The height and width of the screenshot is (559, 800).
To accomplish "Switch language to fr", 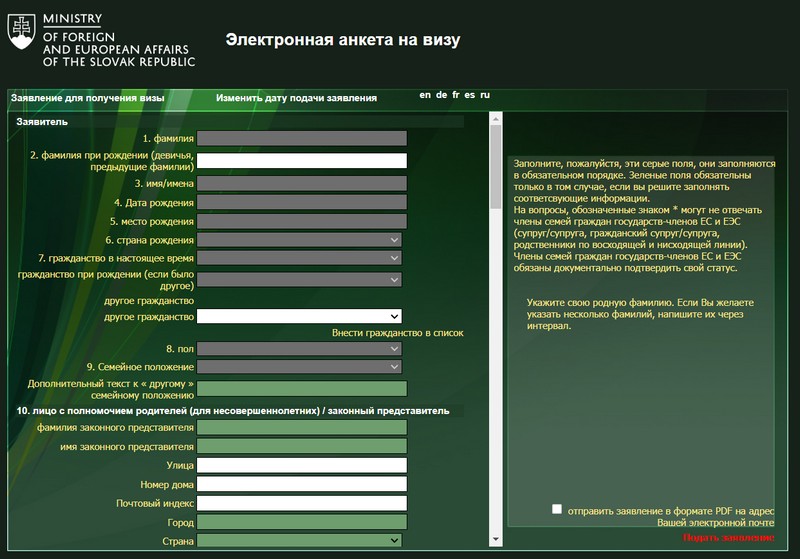I will 456,95.
